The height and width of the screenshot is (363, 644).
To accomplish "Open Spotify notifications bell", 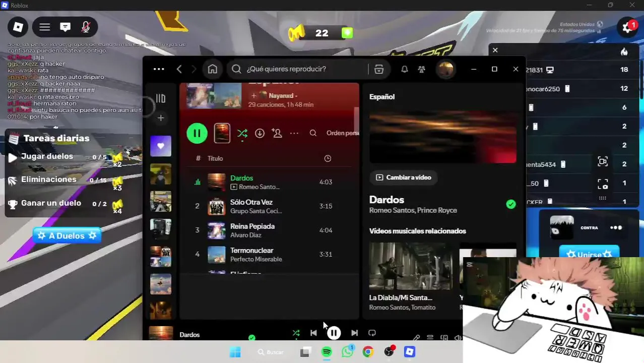I will (404, 69).
